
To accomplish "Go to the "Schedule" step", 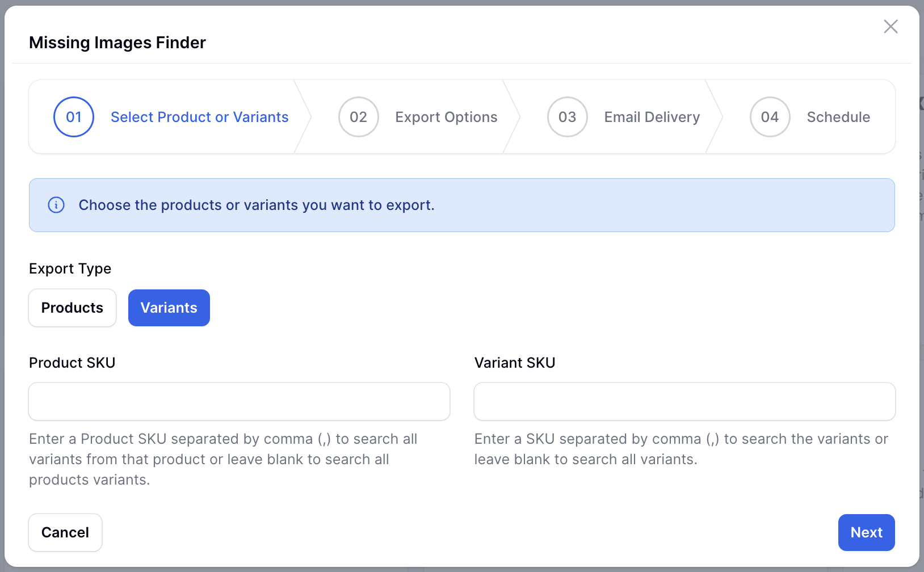I will tap(838, 117).
